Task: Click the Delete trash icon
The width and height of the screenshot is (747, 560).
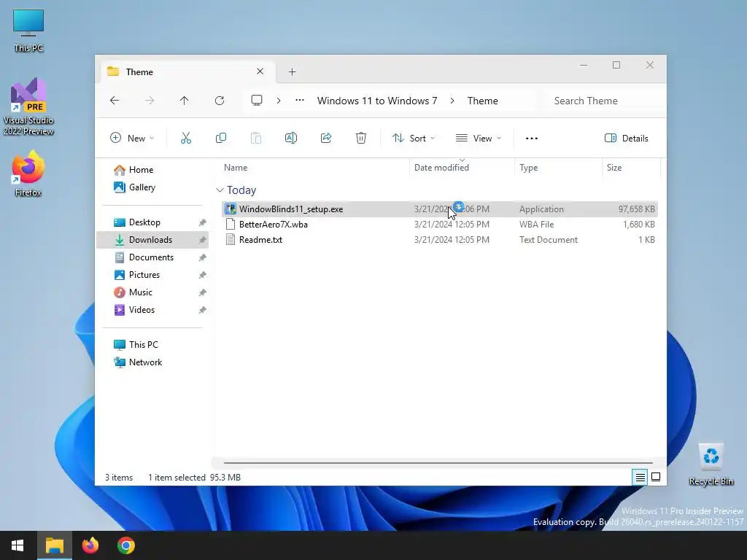Action: coord(361,138)
